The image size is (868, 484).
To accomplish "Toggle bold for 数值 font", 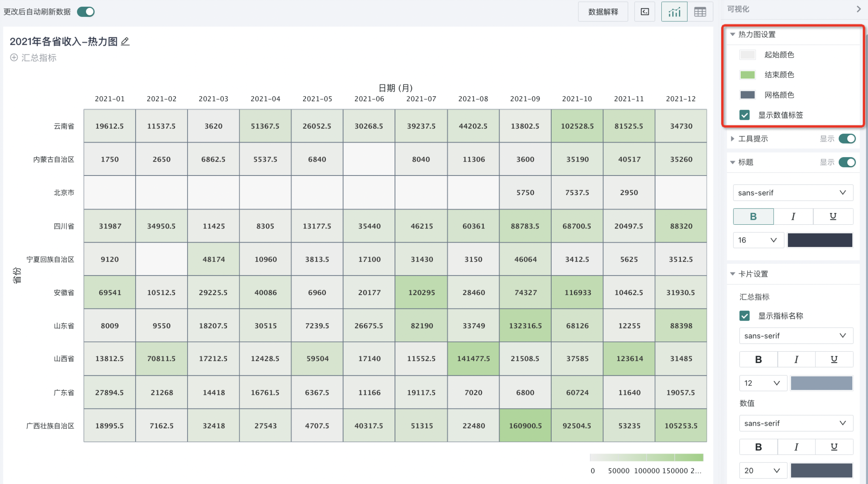I will (x=758, y=447).
